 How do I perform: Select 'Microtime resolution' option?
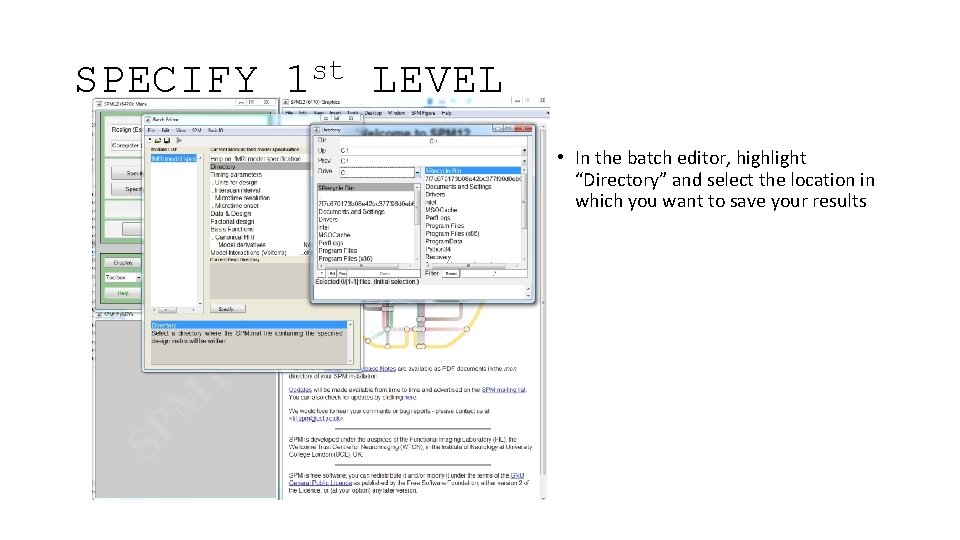(x=242, y=198)
